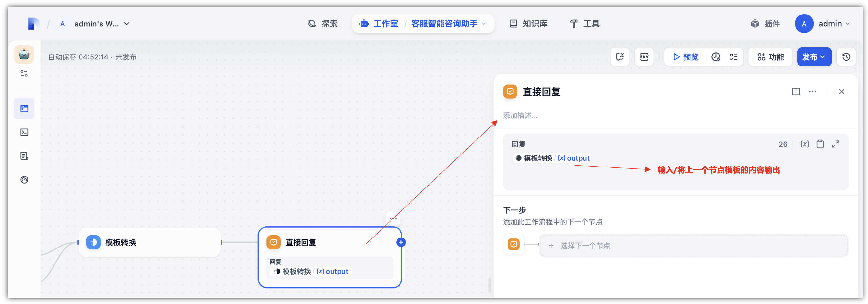Toggle the chat debug icon in toolbar

[x=620, y=57]
